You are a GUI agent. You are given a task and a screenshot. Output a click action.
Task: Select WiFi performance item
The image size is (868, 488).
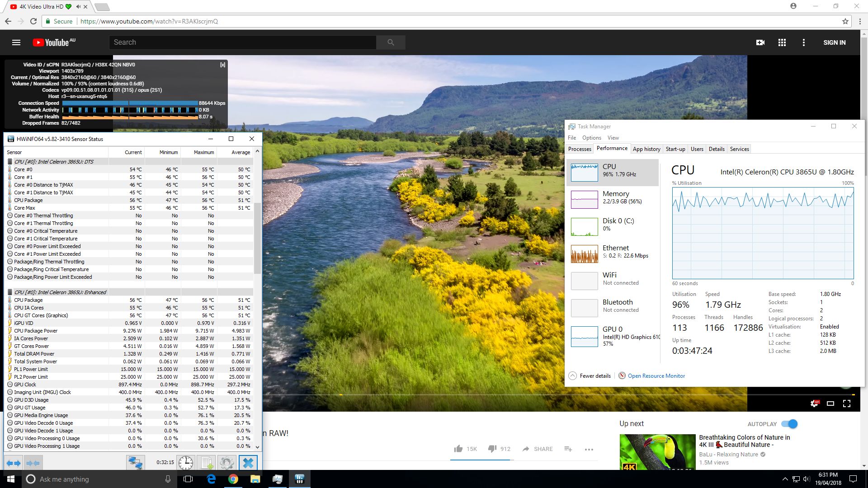point(613,281)
